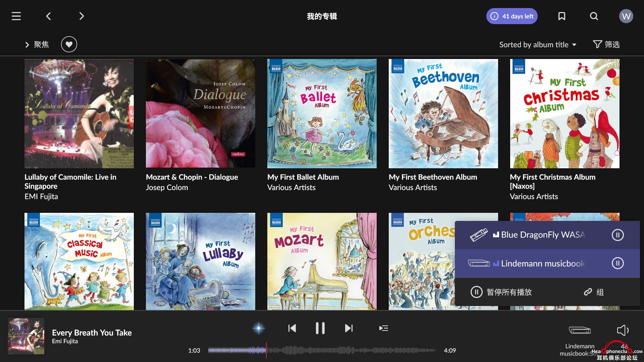Click the 4:09 total time label
Screen dimensions: 644x362
[x=450, y=351]
